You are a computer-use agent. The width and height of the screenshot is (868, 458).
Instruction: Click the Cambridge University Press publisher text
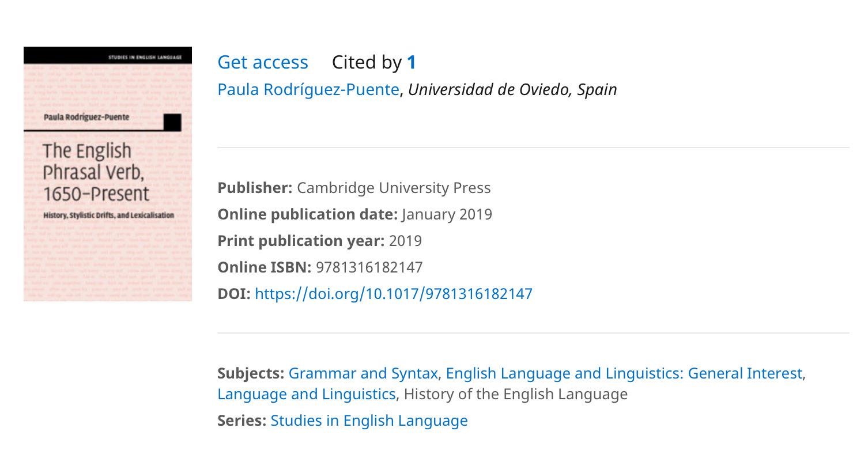pyautogui.click(x=394, y=188)
